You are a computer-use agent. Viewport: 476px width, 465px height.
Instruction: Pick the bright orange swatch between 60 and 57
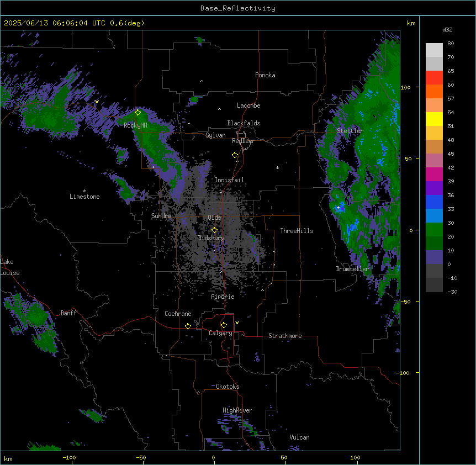[x=434, y=92]
